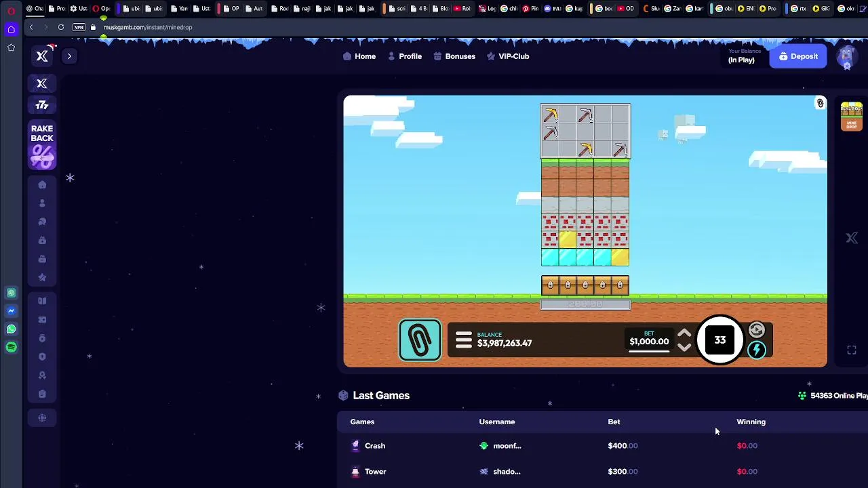The height and width of the screenshot is (488, 868).
Task: Open the Bonuses page
Action: (x=454, y=56)
